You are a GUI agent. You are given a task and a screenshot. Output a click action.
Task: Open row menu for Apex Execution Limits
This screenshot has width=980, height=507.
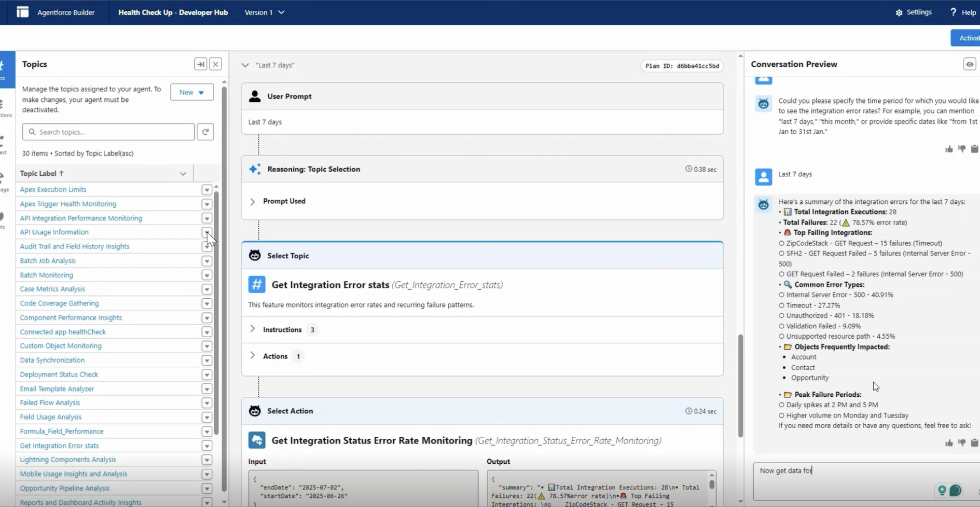[x=207, y=189]
